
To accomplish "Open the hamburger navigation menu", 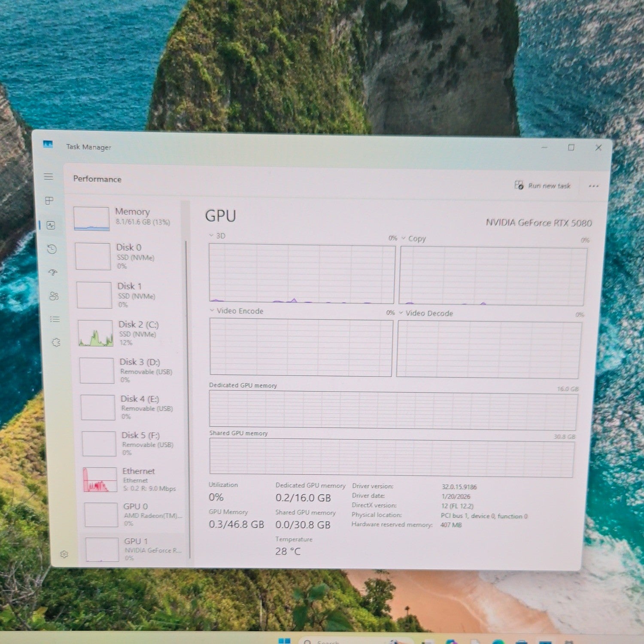I will 49,176.
